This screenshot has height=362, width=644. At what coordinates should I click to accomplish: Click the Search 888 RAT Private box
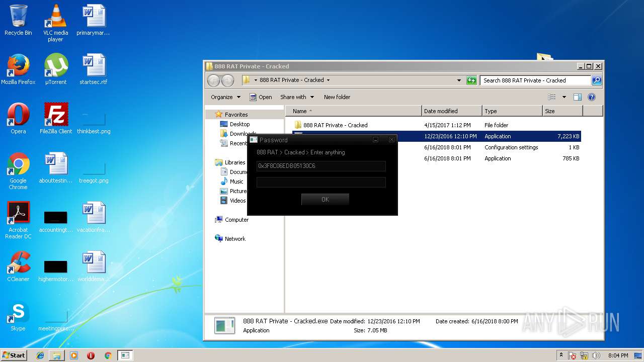click(x=535, y=80)
